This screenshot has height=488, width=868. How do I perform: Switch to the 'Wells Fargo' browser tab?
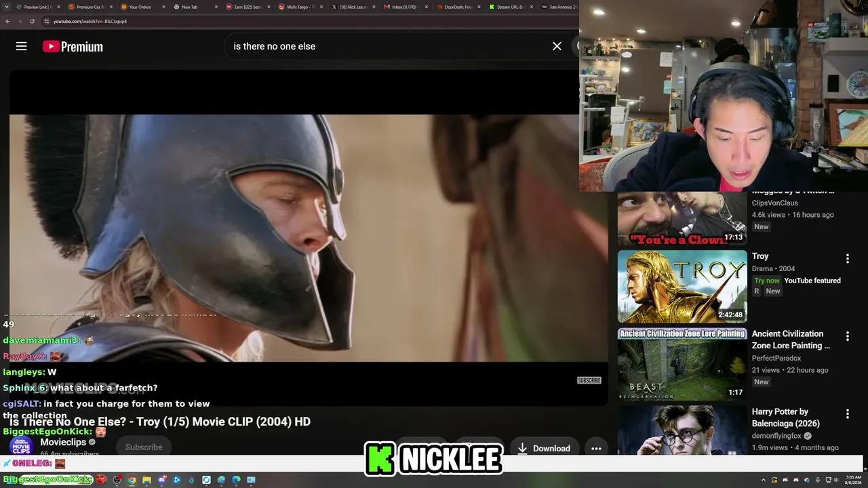300,7
